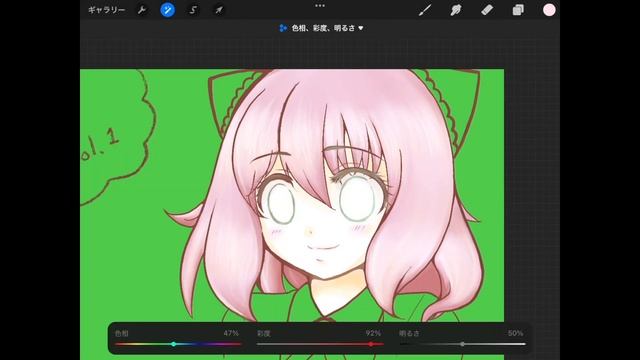Click the 彩度 saturation slider track

click(x=320, y=344)
